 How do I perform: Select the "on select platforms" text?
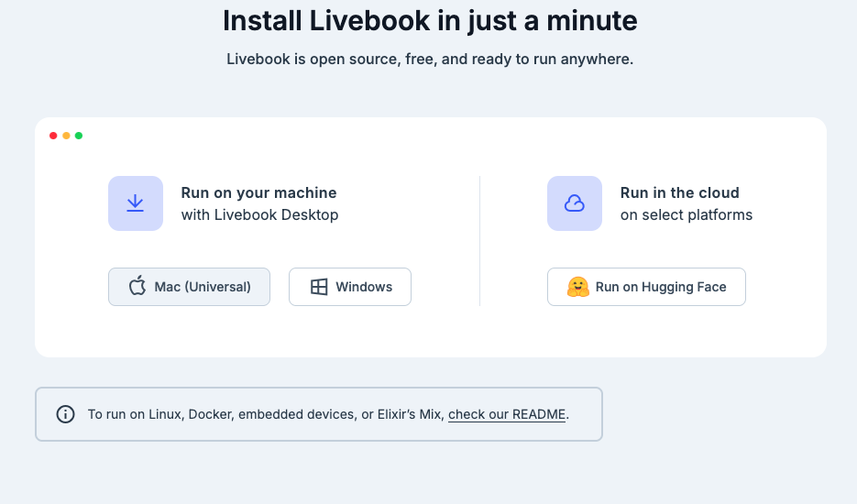686,214
